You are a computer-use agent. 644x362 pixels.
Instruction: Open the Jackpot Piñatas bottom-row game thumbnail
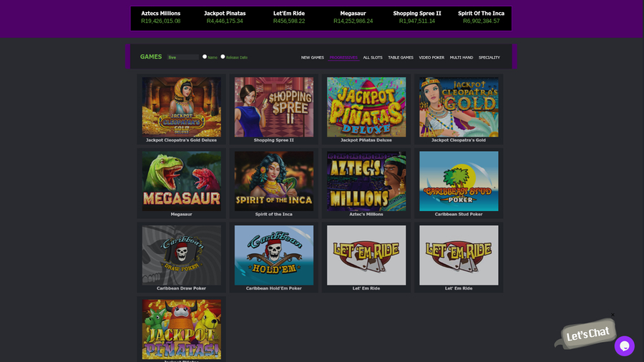pyautogui.click(x=182, y=329)
